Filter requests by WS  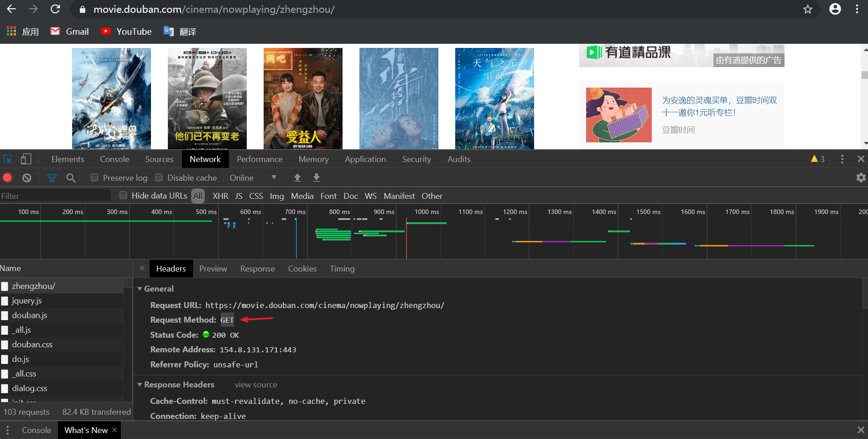(370, 196)
